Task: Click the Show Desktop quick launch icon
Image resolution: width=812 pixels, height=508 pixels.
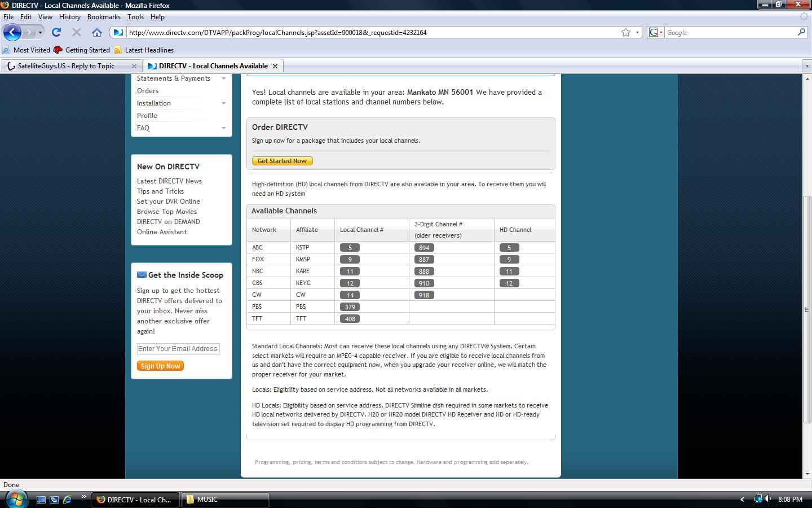Action: [41, 500]
